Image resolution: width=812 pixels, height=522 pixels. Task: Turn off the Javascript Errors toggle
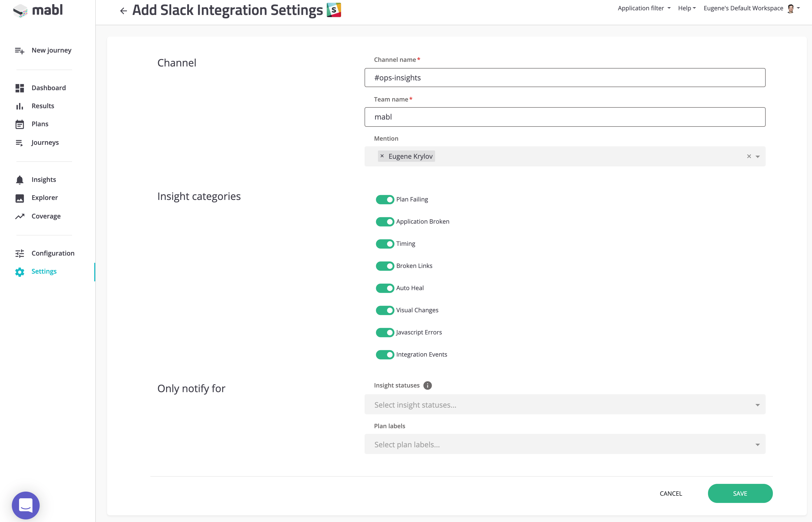tap(385, 333)
